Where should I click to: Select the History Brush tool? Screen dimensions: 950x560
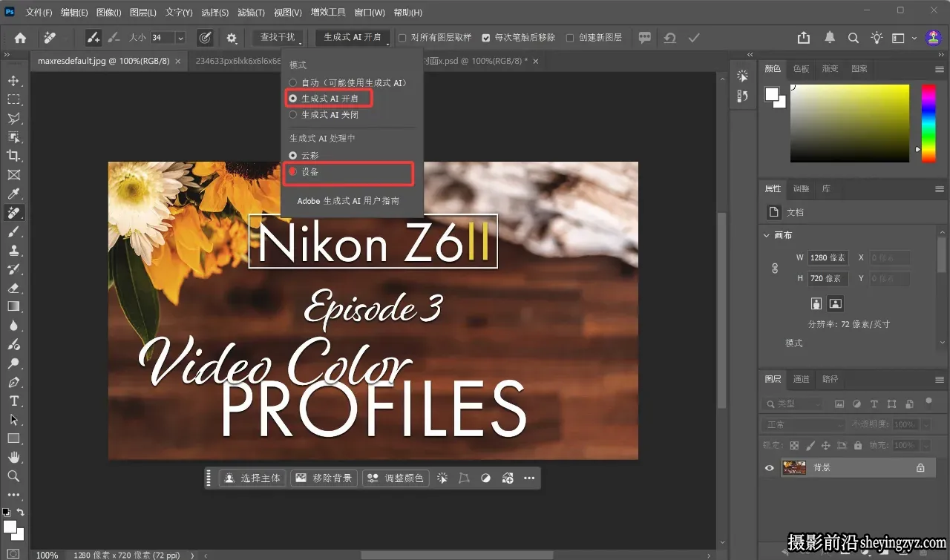click(13, 269)
